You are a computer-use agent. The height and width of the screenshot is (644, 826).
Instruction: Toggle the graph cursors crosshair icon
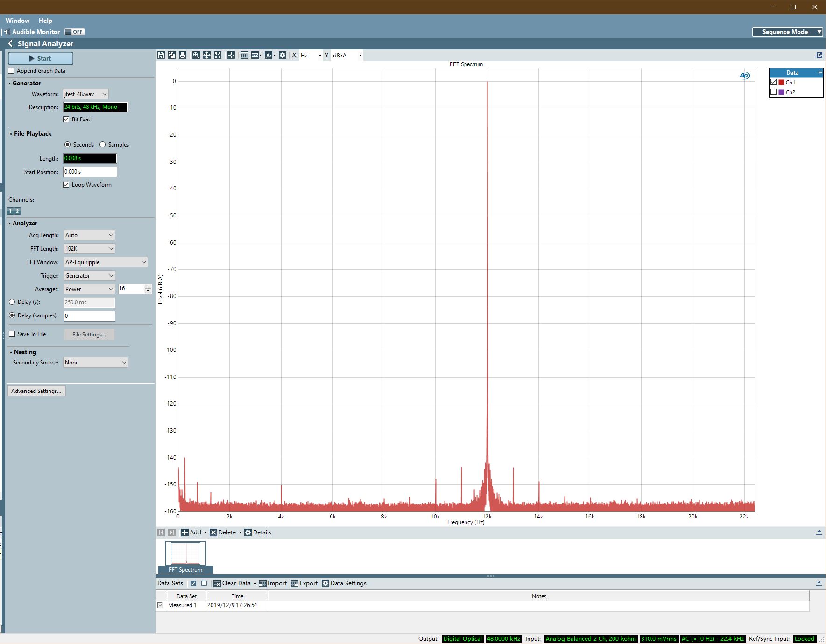(231, 55)
